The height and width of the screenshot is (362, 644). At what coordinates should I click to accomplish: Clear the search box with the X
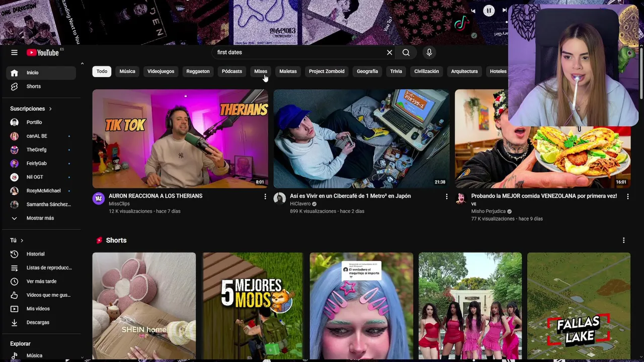coord(389,52)
